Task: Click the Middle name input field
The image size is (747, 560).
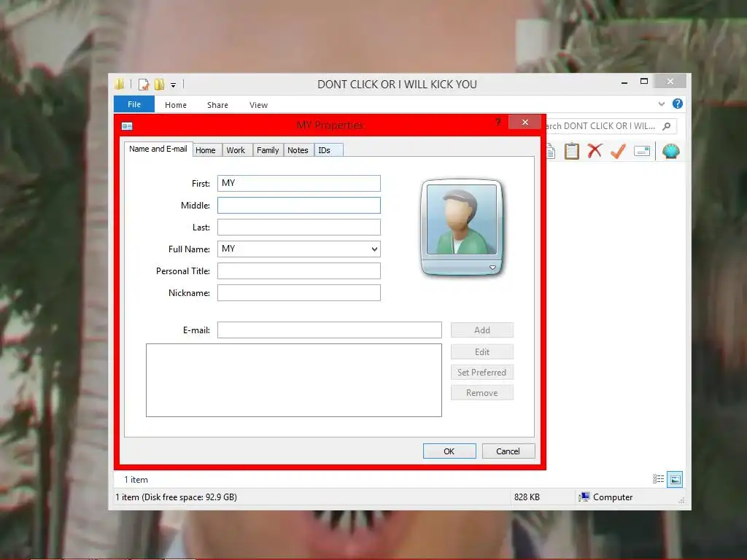Action: point(298,205)
